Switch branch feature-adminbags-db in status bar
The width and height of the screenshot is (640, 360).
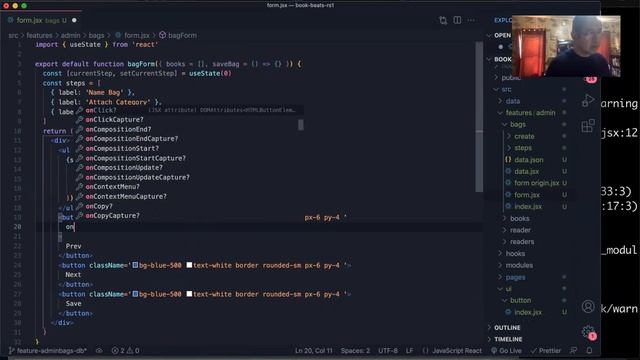pos(47,350)
